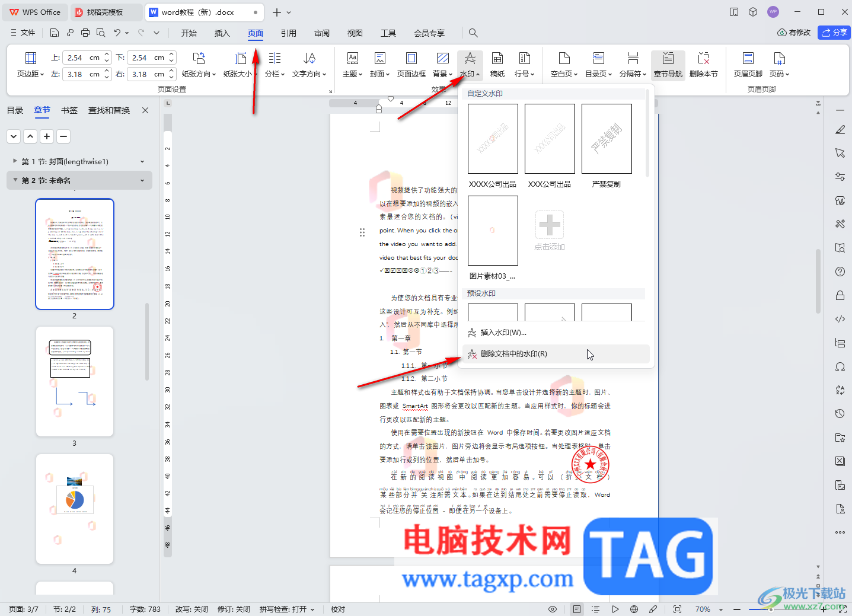Open the 书签 navigation pane tab

69,110
